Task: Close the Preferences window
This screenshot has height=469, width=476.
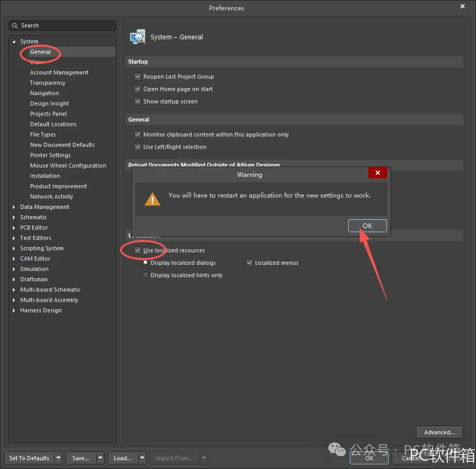Action: coord(463,6)
